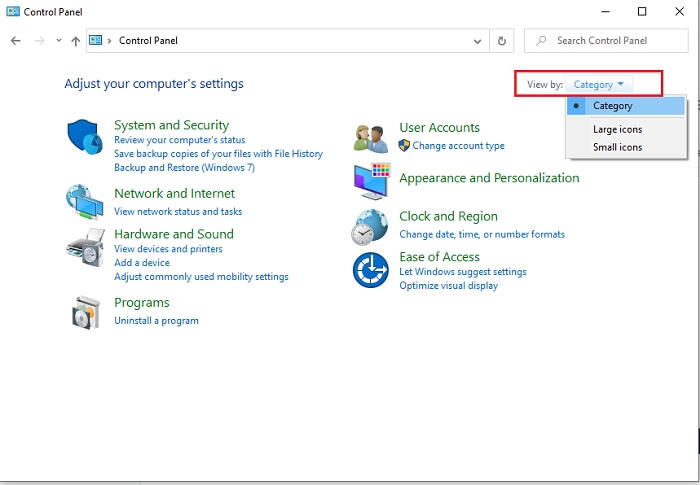Go back with the Back arrow
The height and width of the screenshot is (485, 700).
click(16, 41)
